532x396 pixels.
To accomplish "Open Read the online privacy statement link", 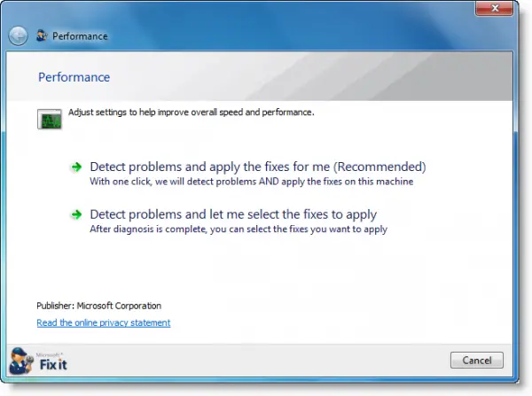I will click(104, 322).
